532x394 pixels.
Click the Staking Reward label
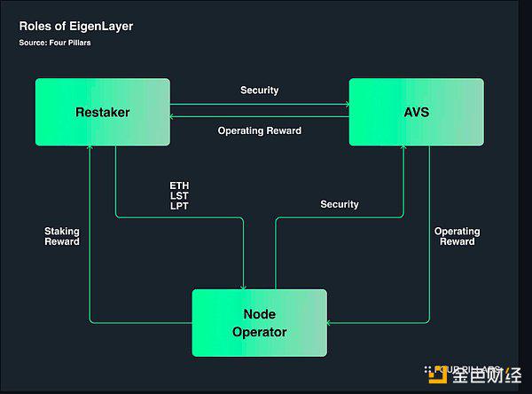(x=62, y=236)
